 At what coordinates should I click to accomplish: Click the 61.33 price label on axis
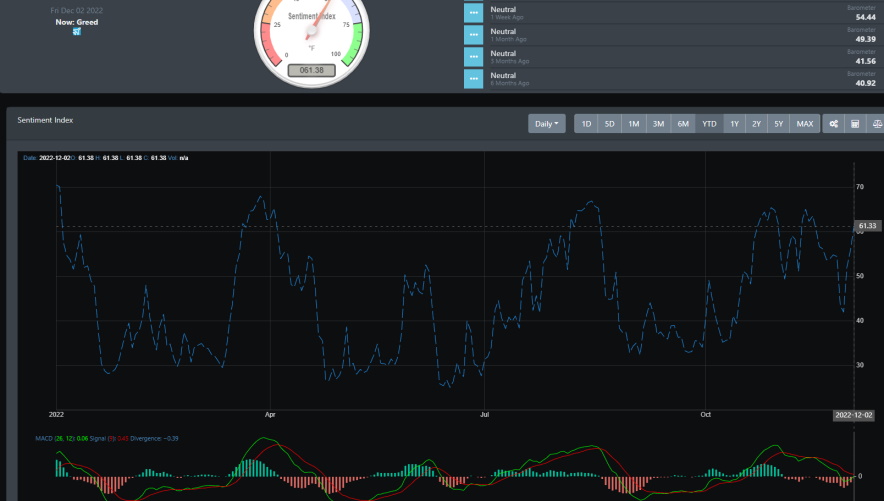[867, 226]
